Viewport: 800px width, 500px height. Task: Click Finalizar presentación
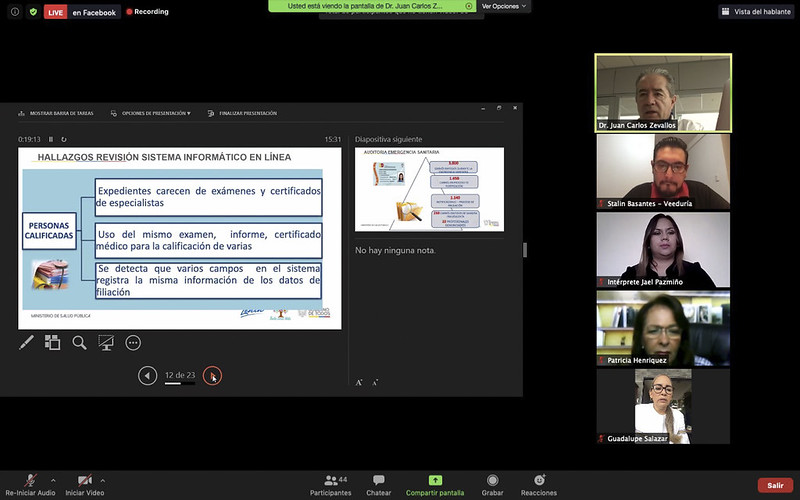coord(244,113)
